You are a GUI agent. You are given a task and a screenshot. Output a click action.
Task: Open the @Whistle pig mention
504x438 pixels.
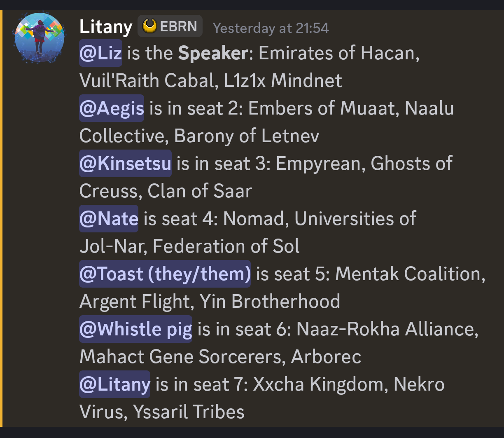[135, 329]
